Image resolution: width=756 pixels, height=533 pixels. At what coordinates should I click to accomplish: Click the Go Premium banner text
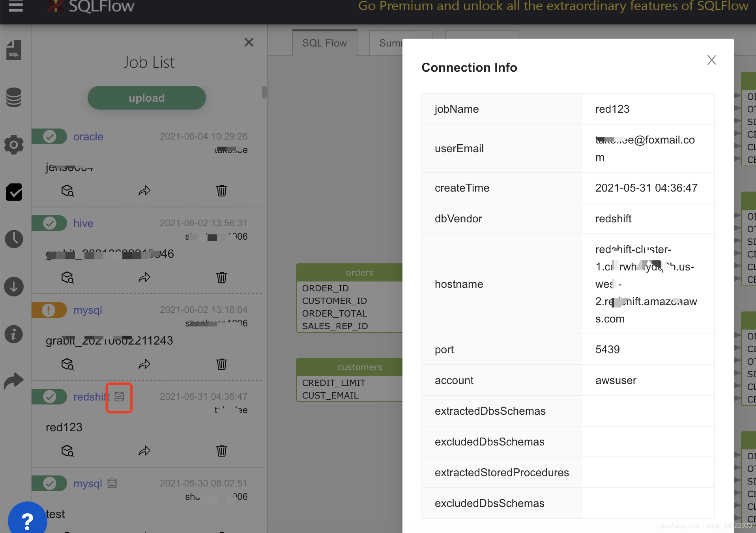click(x=553, y=6)
